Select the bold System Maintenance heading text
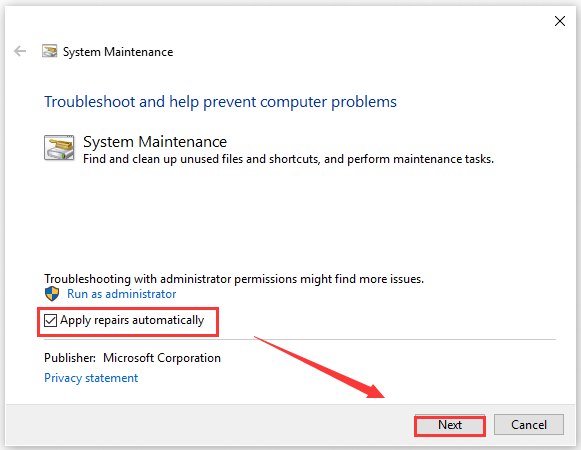581x450 pixels. click(x=155, y=142)
